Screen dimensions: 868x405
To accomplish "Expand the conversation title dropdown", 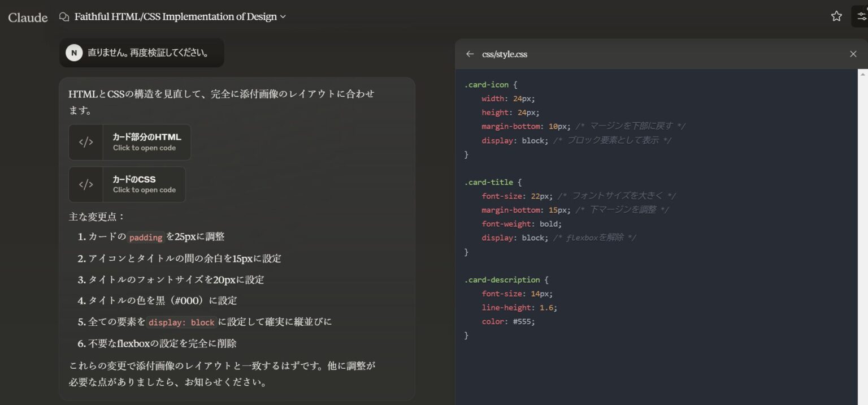I will pos(283,16).
